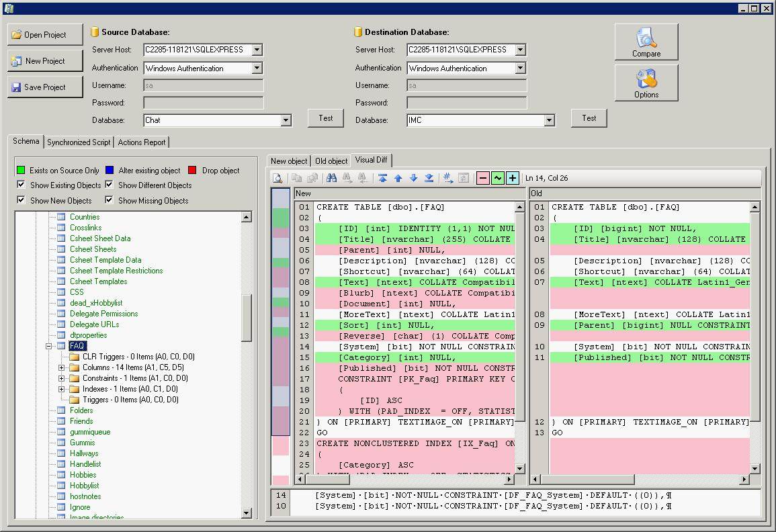Click the grayed refresh icon in diff toolbar
The height and width of the screenshot is (532, 776).
coord(464,178)
